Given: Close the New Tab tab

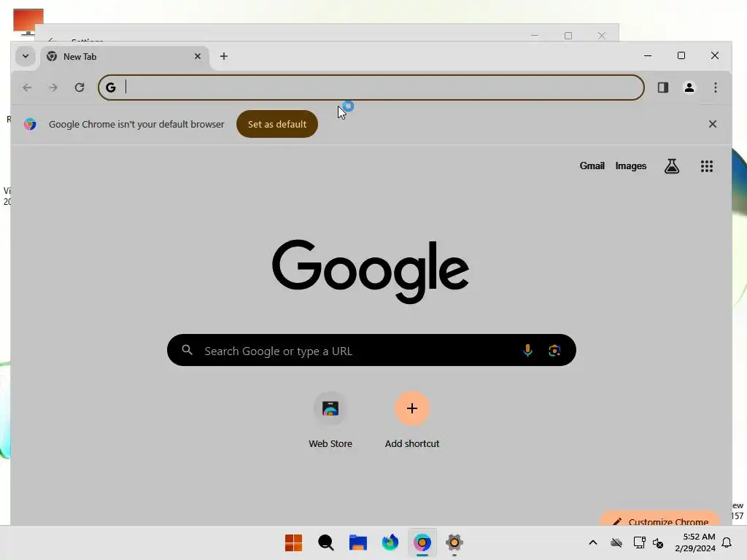Looking at the screenshot, I should point(198,56).
